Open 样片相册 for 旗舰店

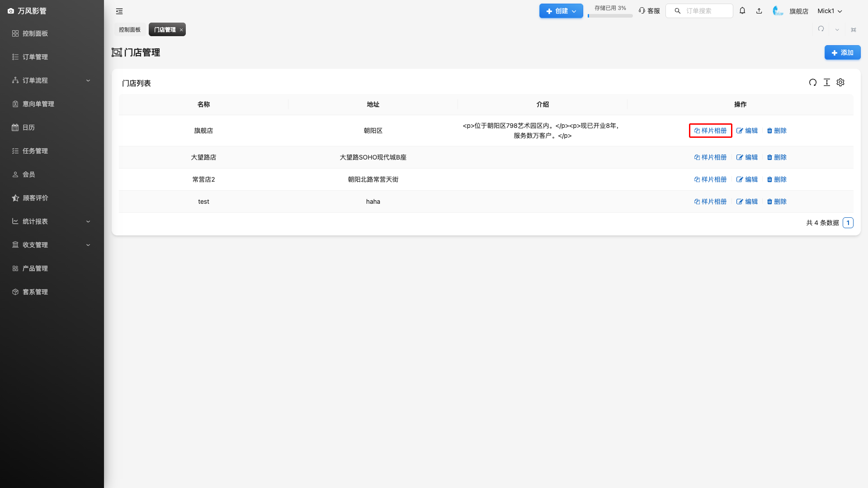click(x=710, y=131)
